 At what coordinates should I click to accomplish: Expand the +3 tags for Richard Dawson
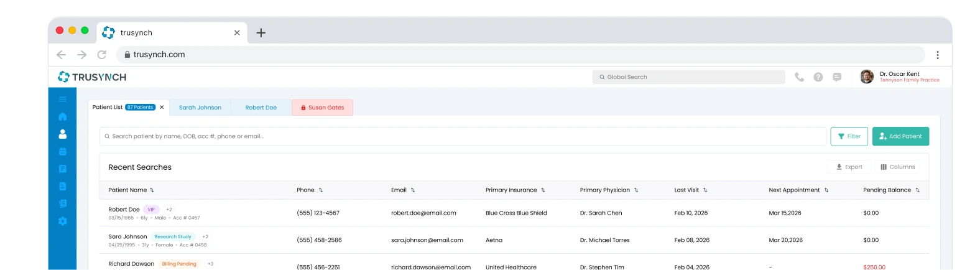(x=210, y=264)
